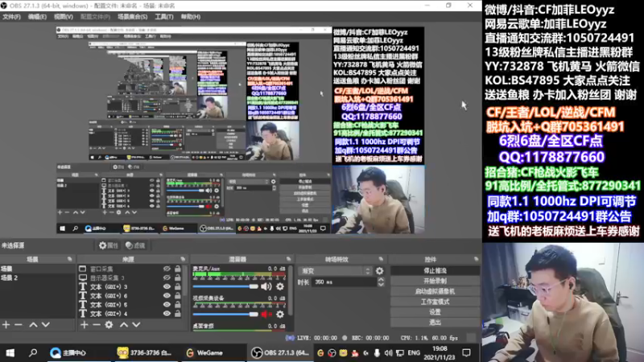Toggle lock on 文本 (GDI+) 6 source
The image size is (644, 362).
point(177,295)
